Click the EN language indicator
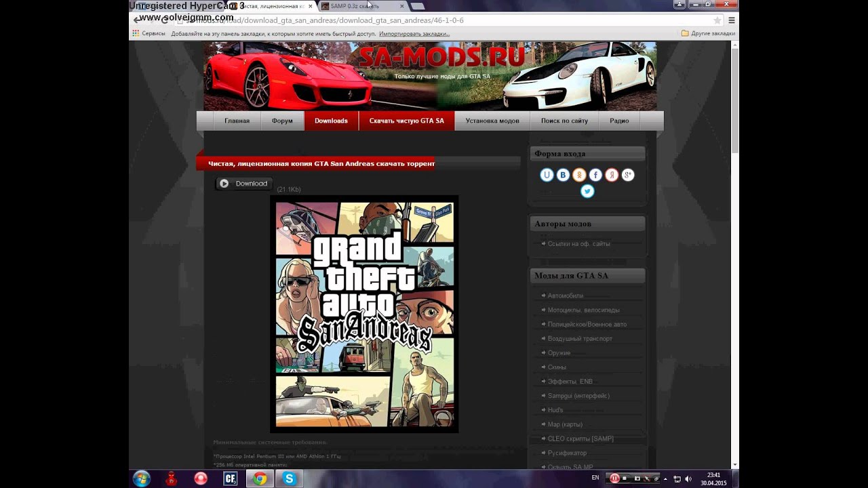The width and height of the screenshot is (868, 488). [x=595, y=478]
